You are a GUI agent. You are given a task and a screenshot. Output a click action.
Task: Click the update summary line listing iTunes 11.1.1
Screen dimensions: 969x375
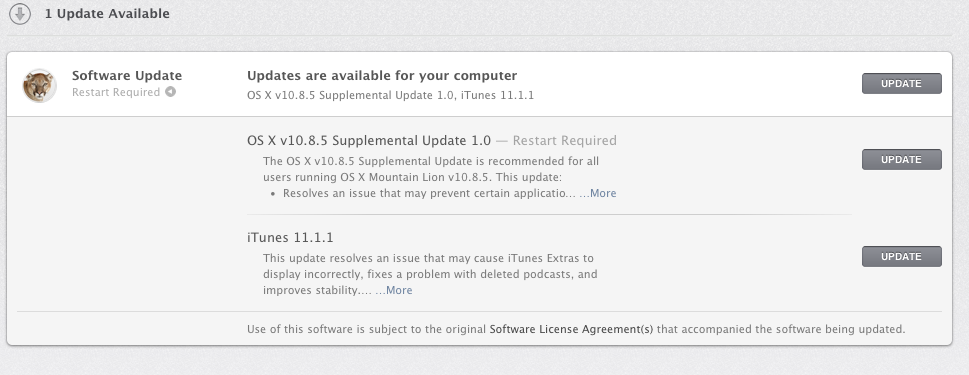[390, 95]
